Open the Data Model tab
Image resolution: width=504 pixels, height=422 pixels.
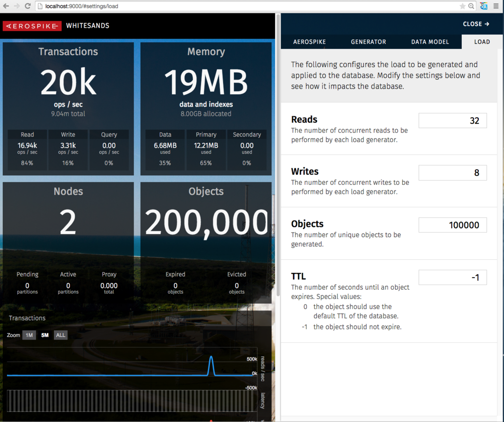point(430,42)
